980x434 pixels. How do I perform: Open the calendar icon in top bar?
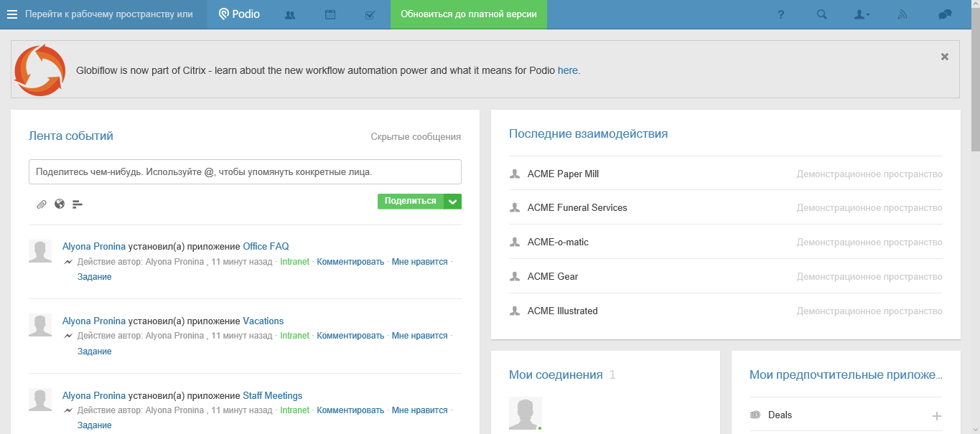[330, 14]
